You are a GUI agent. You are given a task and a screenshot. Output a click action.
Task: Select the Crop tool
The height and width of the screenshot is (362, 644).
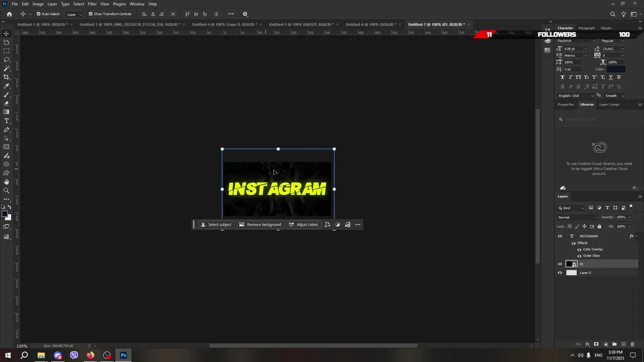(x=7, y=77)
